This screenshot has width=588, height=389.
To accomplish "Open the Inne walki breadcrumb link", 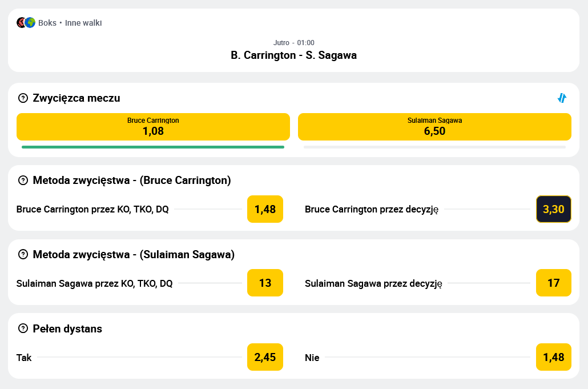I will 83,23.
